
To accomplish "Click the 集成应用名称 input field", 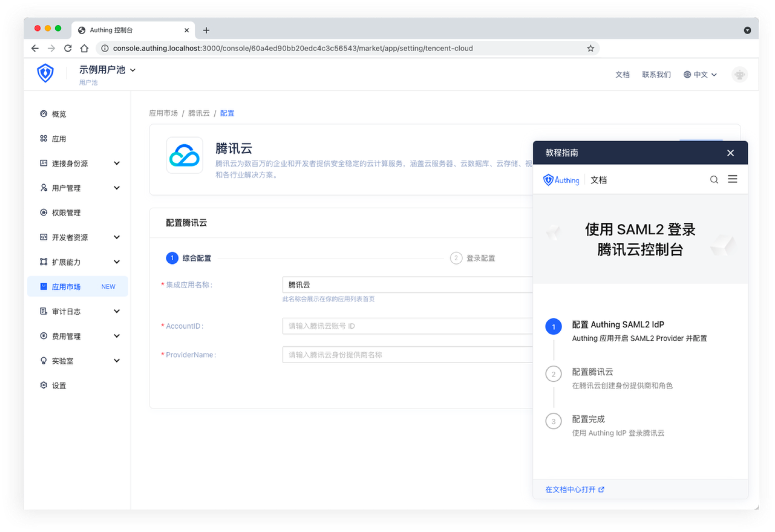I will click(x=407, y=285).
